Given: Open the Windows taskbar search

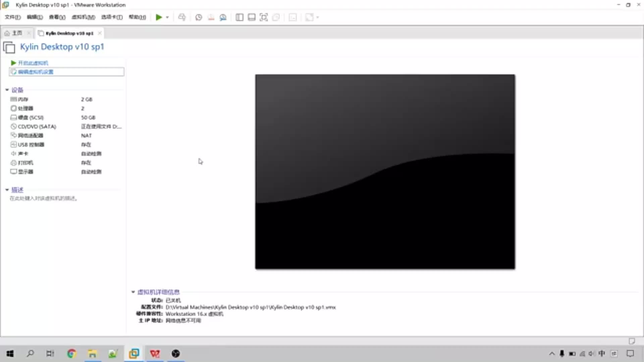Looking at the screenshot, I should [x=30, y=353].
